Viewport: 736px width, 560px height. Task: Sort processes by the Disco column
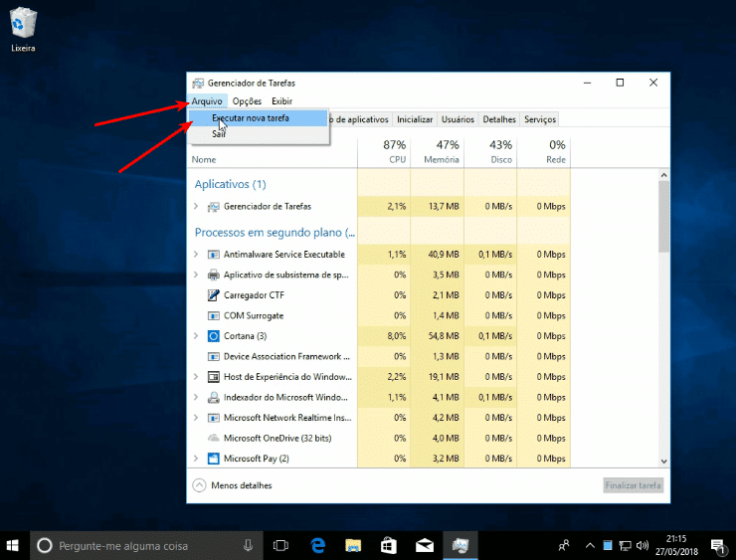[490, 152]
